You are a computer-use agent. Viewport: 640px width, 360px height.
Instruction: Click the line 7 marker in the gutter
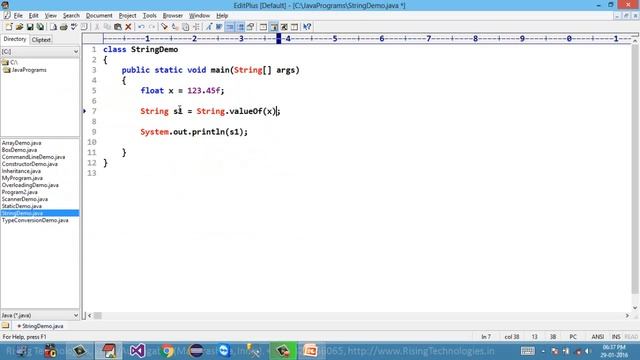point(84,111)
